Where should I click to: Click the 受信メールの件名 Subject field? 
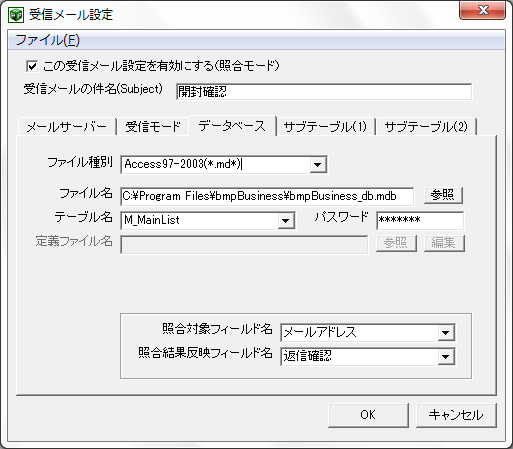(x=324, y=92)
